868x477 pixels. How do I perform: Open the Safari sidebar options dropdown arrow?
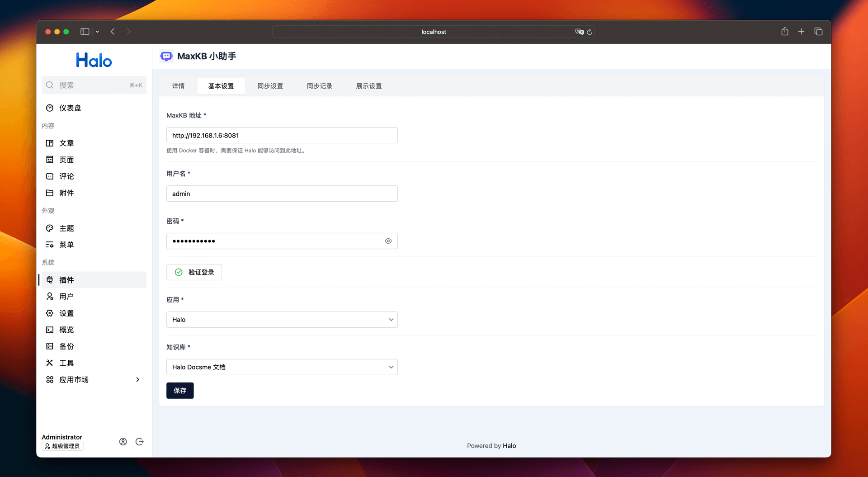(x=97, y=32)
